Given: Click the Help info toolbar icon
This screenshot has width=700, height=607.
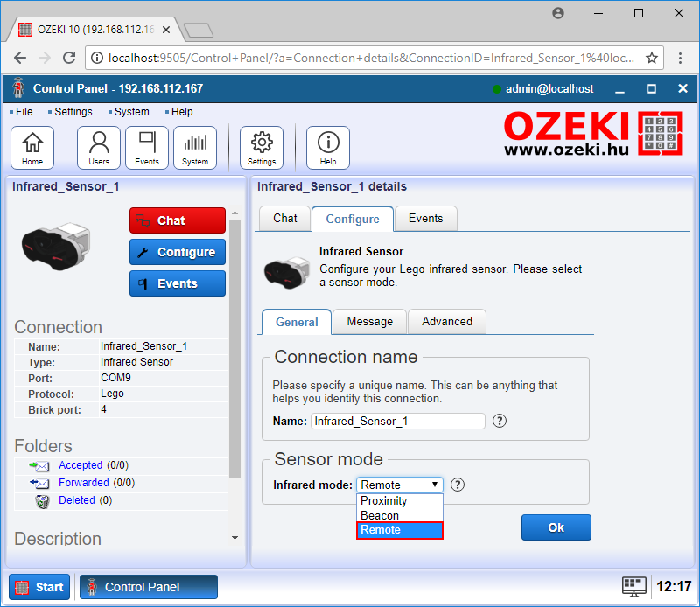Looking at the screenshot, I should 328,147.
